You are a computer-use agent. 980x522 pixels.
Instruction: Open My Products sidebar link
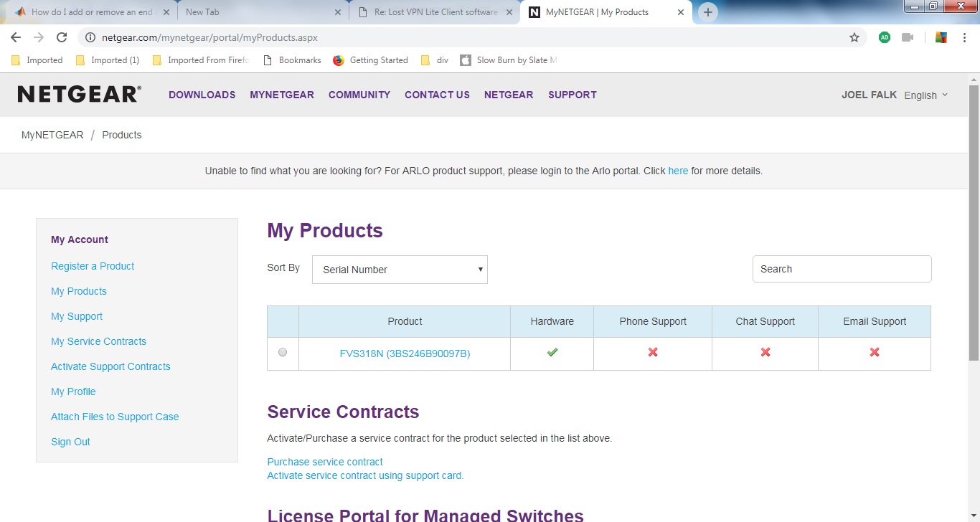point(79,291)
